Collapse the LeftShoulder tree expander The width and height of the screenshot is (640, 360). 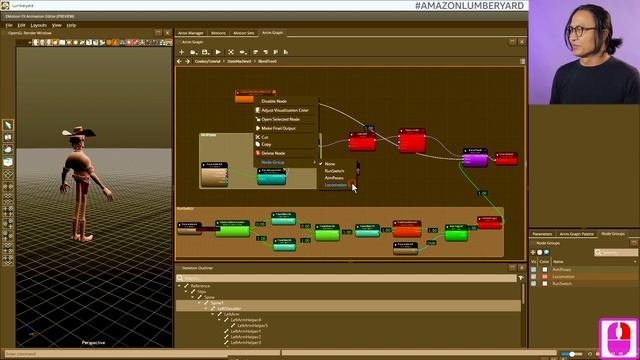click(206, 309)
